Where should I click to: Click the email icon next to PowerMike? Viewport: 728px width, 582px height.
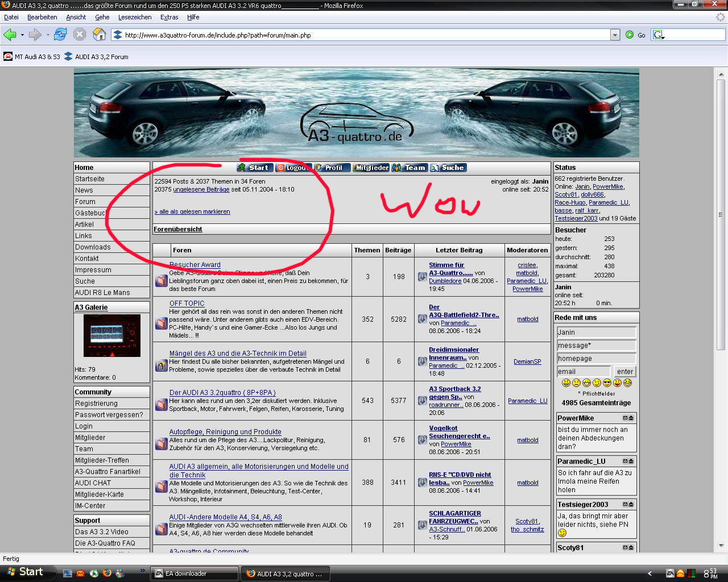click(x=625, y=418)
